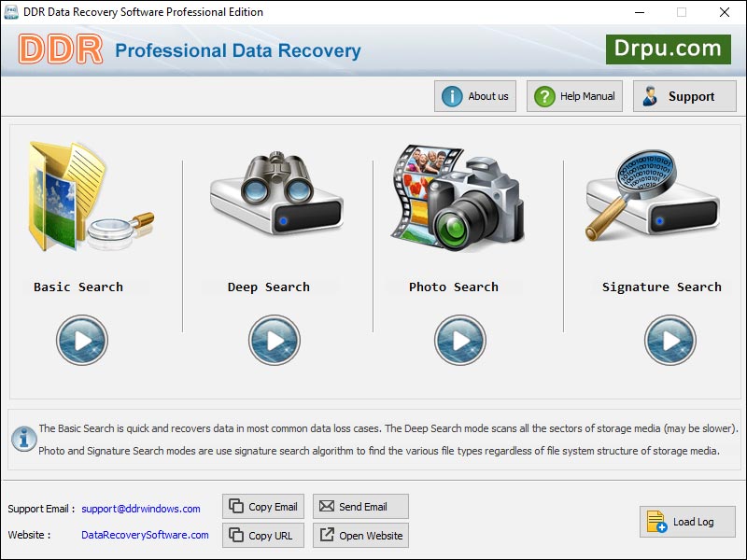Image resolution: width=747 pixels, height=560 pixels.
Task: Click the Send Email button
Action: point(360,506)
